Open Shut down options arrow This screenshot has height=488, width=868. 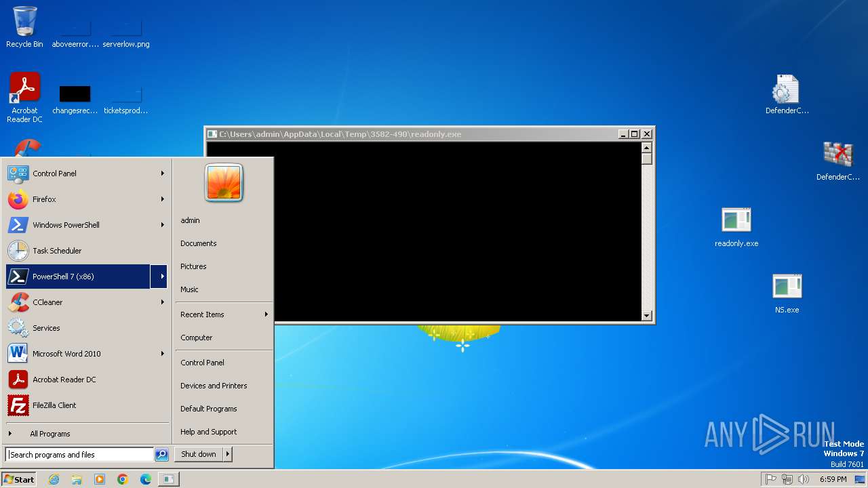click(228, 454)
